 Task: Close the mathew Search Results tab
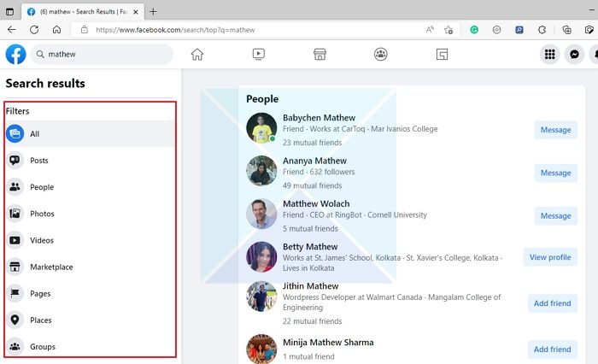(x=135, y=12)
